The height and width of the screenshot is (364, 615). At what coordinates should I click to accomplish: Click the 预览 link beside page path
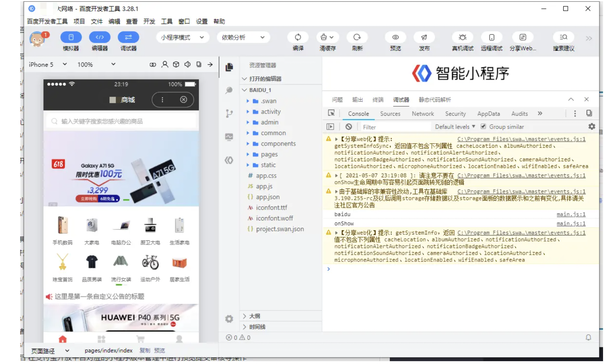tap(159, 350)
